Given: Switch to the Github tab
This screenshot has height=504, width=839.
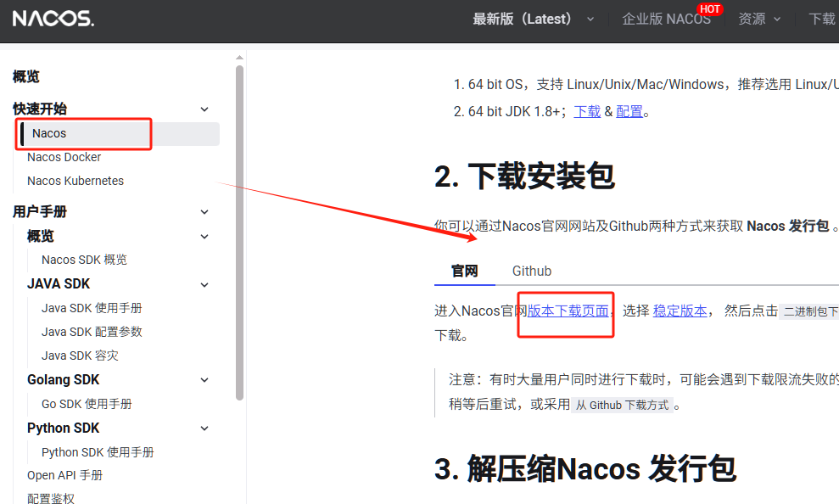Looking at the screenshot, I should 531,271.
